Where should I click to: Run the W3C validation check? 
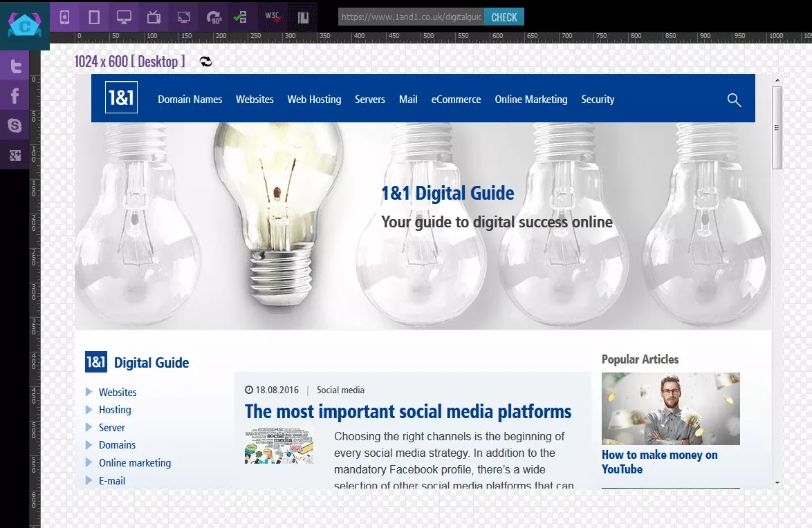point(273,17)
